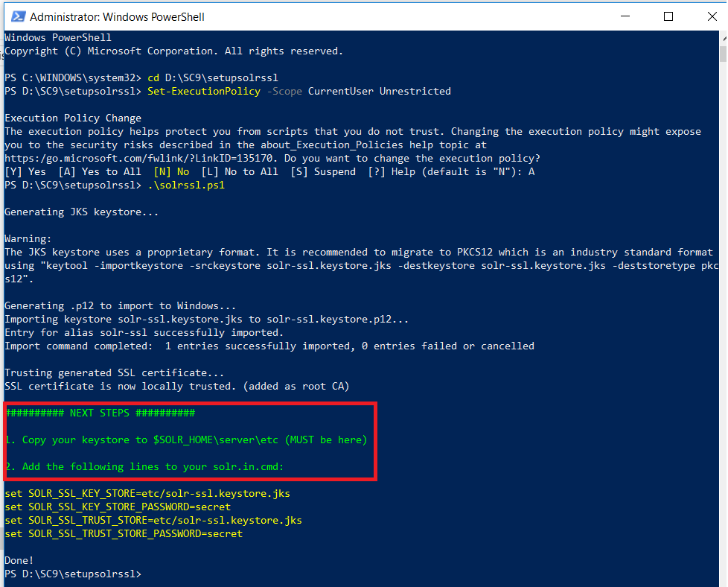Click step 2 'Add the following lines' line

pyautogui.click(x=144, y=466)
